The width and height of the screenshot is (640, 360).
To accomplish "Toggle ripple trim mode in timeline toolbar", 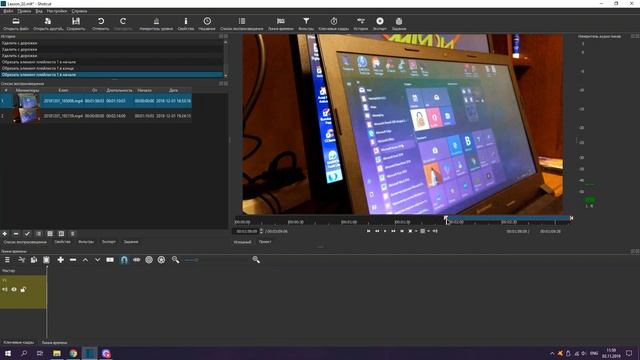I will click(x=149, y=260).
